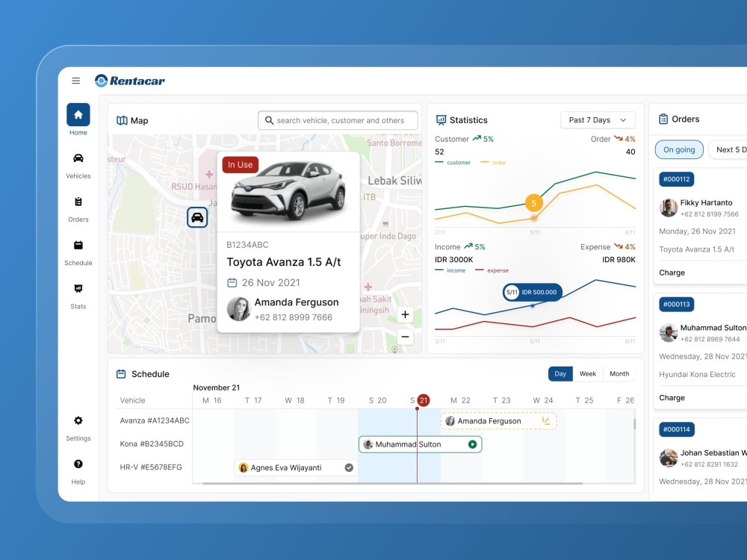Viewport: 747px width, 560px height.
Task: Open the Schedule sidebar icon
Action: (x=78, y=245)
